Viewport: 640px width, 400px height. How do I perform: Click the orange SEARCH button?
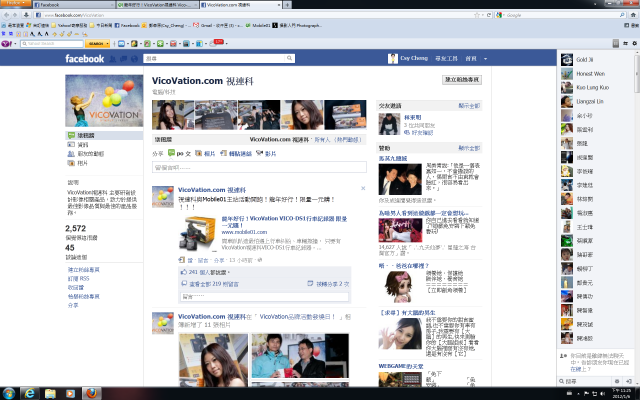(x=97, y=43)
